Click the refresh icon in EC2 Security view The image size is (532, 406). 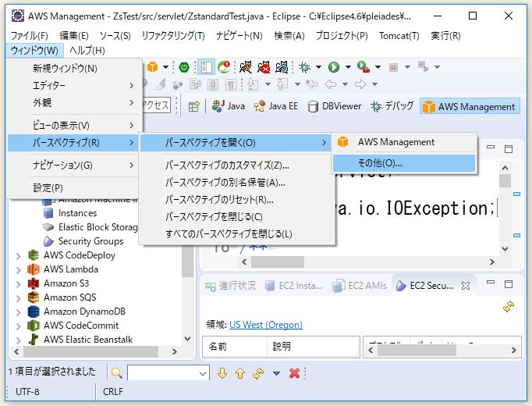point(509,307)
